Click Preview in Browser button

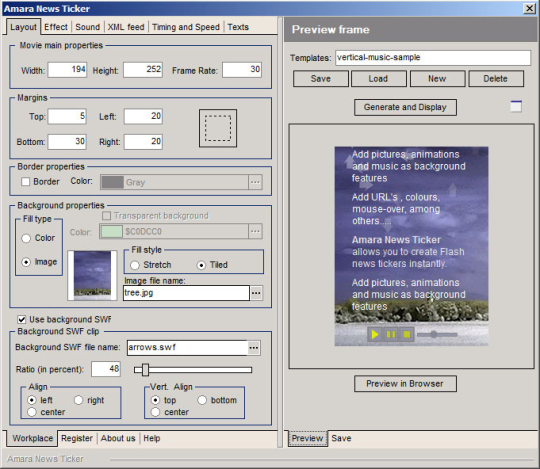[x=405, y=384]
